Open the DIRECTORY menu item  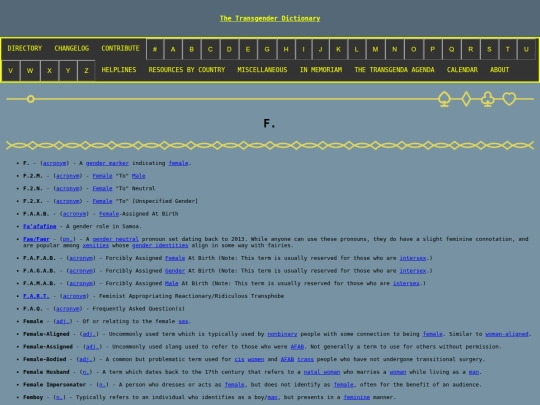tap(24, 48)
